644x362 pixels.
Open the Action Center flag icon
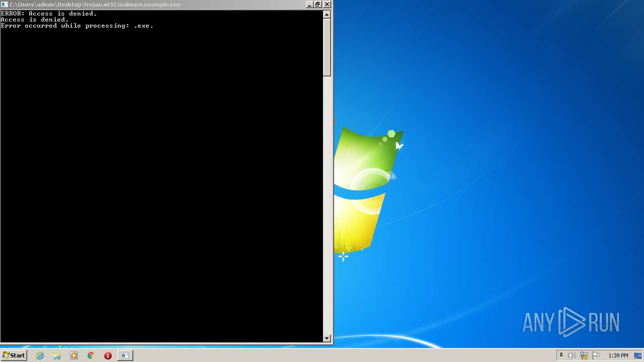click(596, 355)
